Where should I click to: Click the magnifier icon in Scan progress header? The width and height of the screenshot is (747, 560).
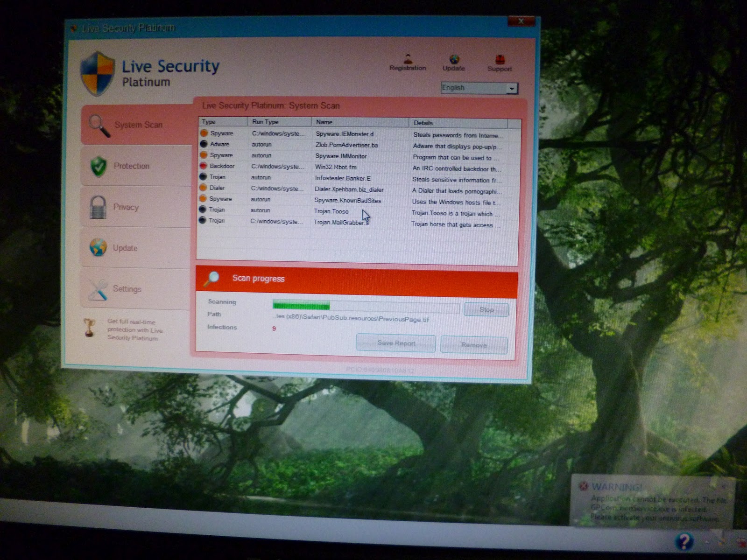[211, 279]
